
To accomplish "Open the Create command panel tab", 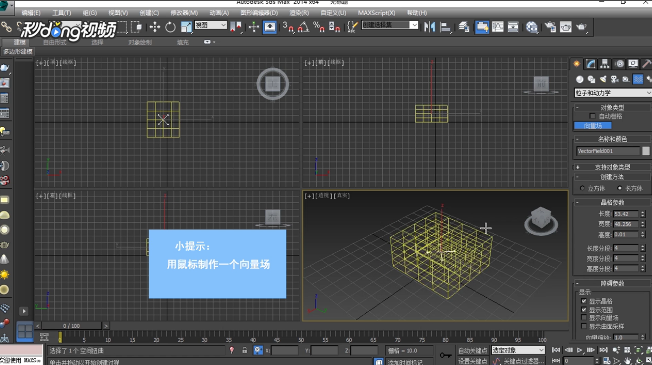I will (577, 64).
